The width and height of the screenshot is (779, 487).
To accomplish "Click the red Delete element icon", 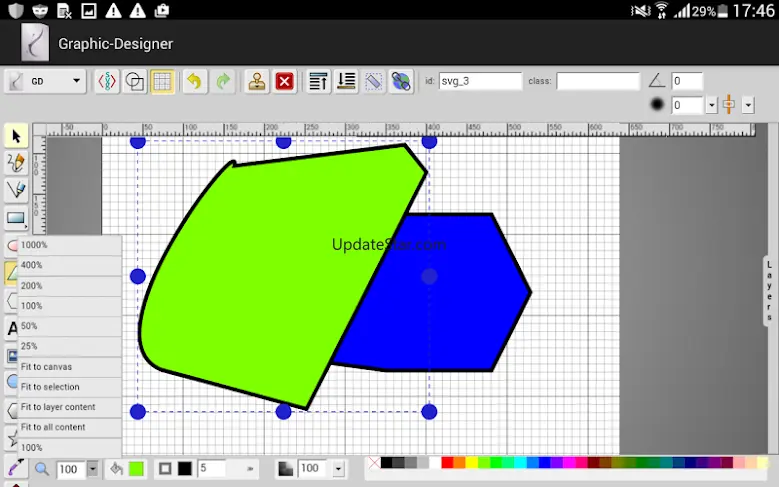I will point(285,82).
